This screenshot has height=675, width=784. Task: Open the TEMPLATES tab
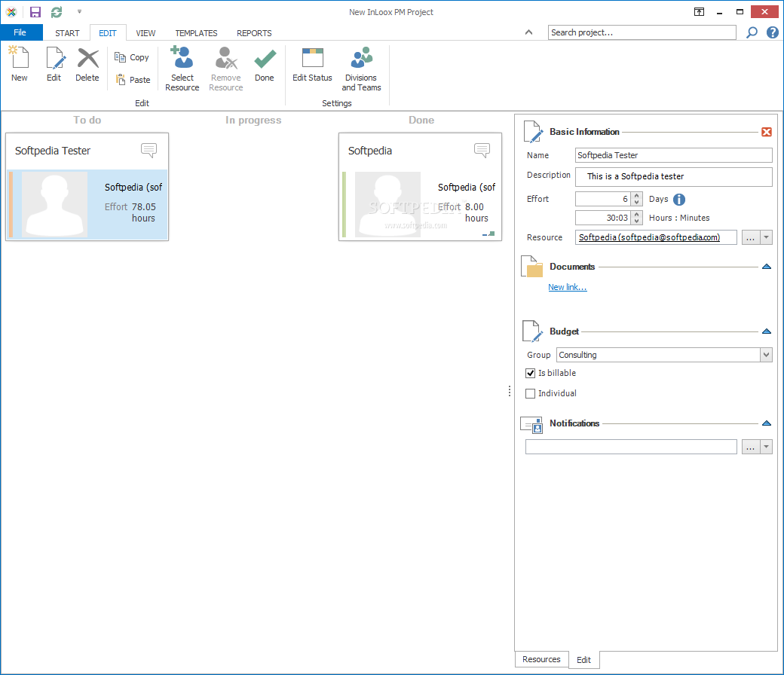point(196,33)
